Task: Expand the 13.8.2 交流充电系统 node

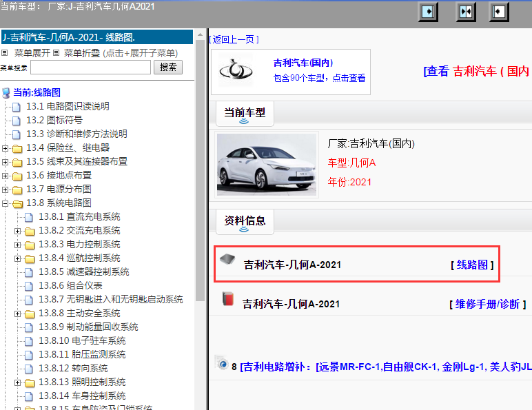Action: point(18,231)
